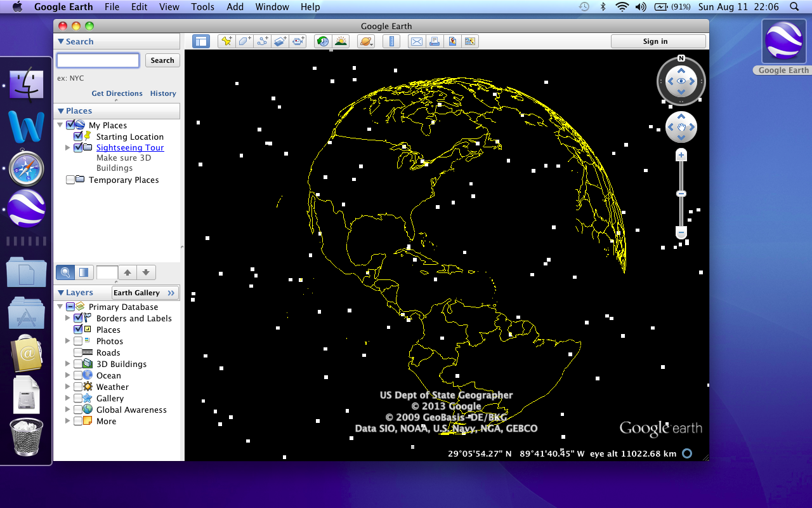Enable the Photos layer checkbox

point(78,341)
